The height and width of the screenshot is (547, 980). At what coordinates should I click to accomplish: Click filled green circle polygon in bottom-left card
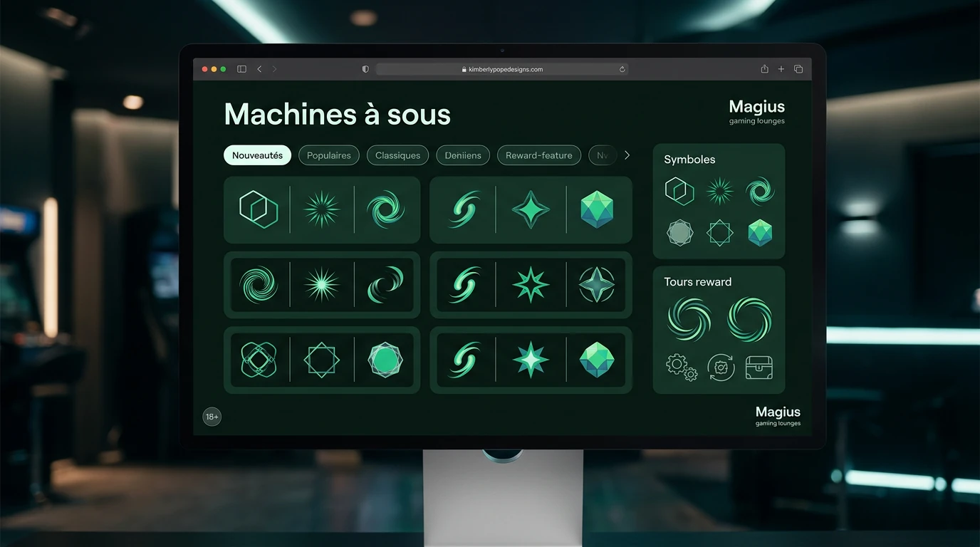385,360
